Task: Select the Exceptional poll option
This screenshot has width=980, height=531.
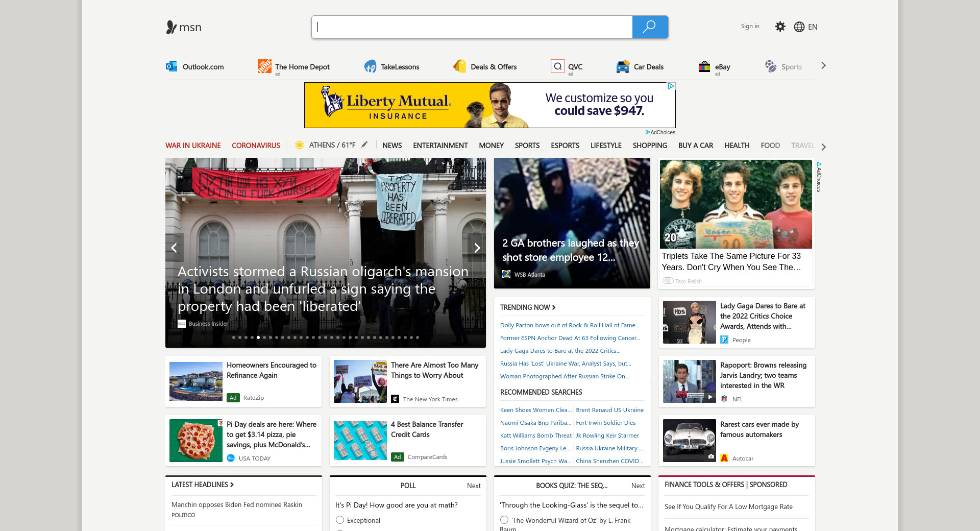Action: point(340,520)
